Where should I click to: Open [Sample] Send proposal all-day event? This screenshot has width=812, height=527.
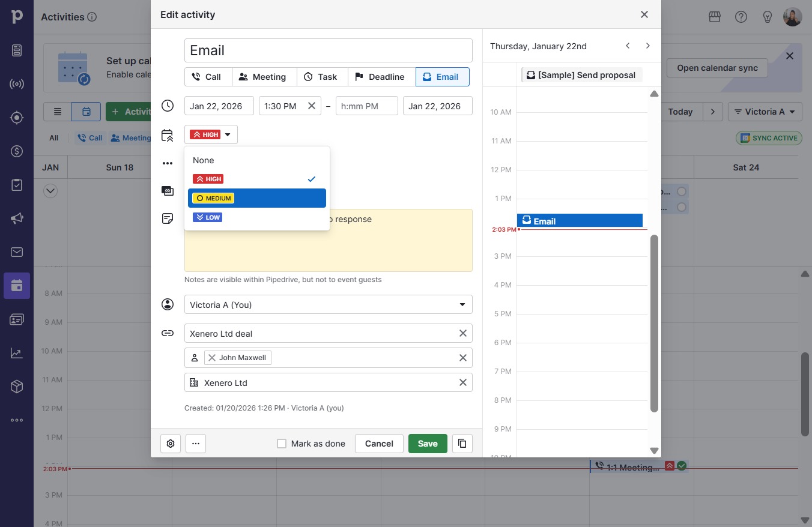pos(581,75)
